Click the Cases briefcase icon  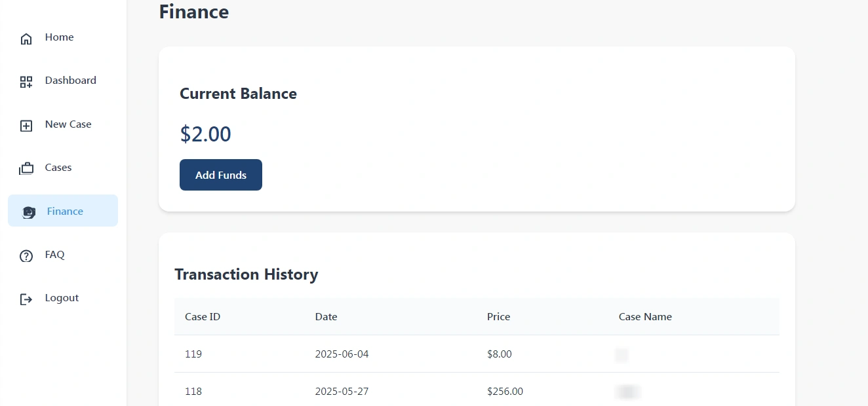26,169
